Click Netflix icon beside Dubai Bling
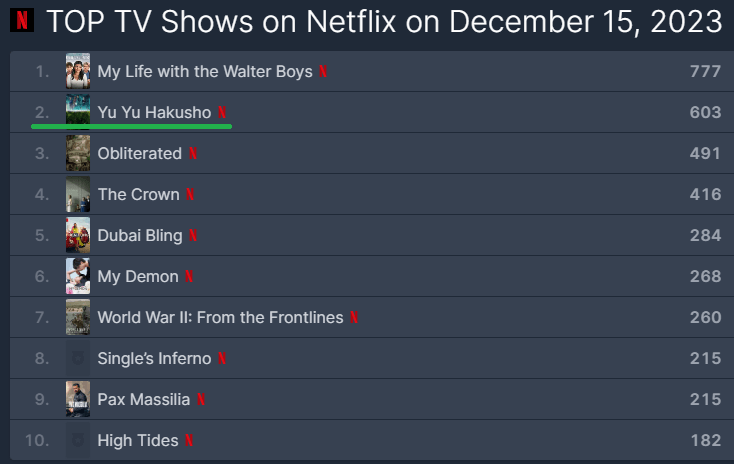The image size is (734, 464). [x=193, y=236]
